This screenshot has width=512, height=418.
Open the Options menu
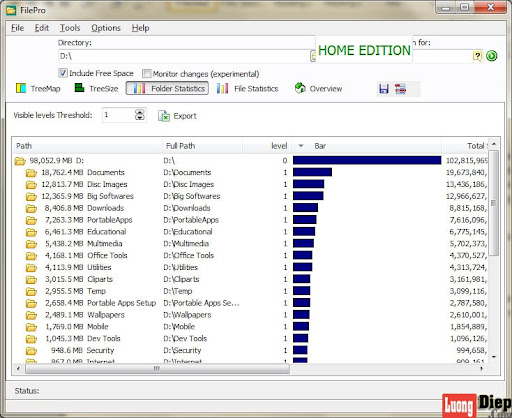[106, 28]
